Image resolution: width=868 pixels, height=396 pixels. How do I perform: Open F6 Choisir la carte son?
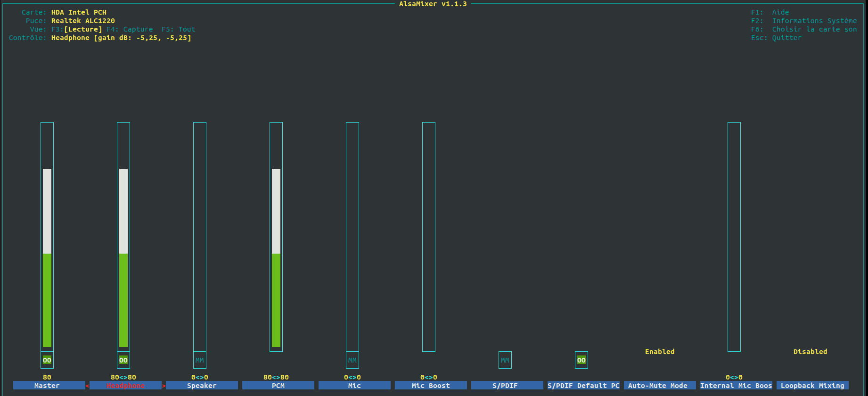coord(804,29)
